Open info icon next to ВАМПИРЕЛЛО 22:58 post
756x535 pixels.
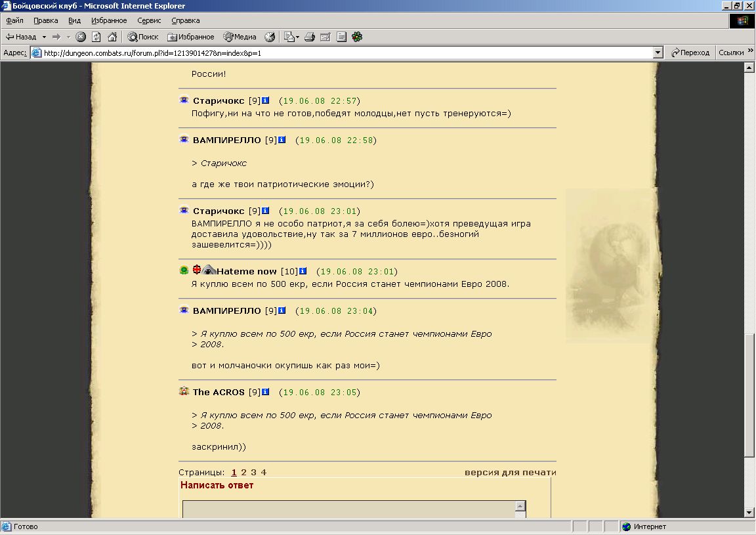click(x=282, y=140)
